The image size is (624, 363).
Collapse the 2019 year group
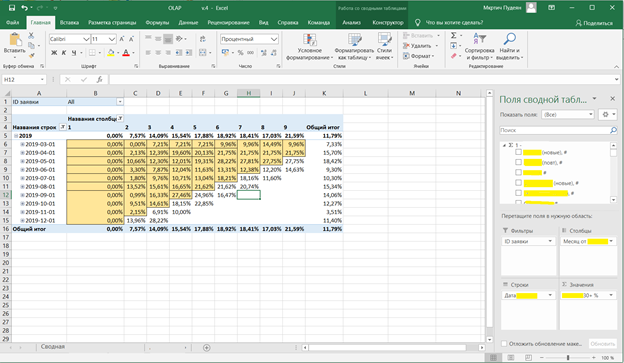[x=16, y=136]
